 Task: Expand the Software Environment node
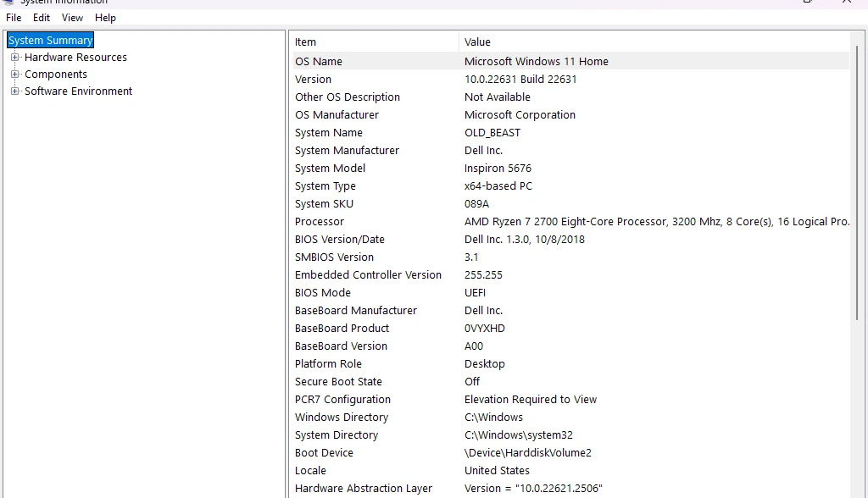(x=15, y=91)
